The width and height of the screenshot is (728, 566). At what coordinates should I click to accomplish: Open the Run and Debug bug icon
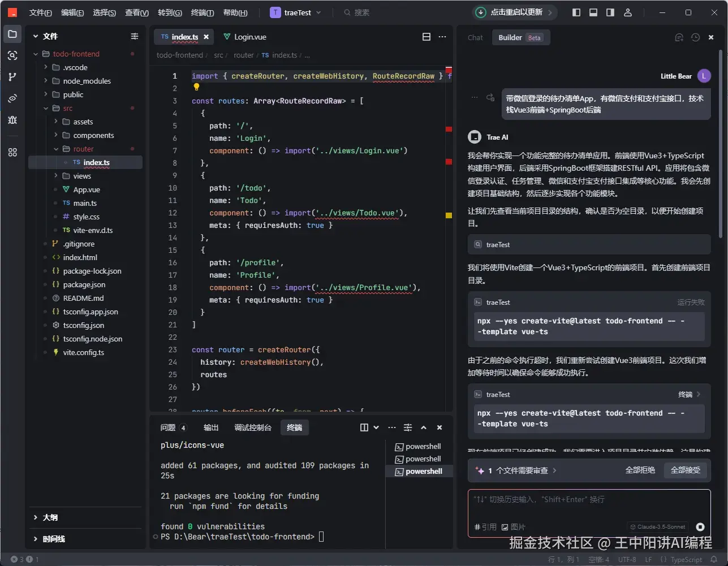(x=12, y=120)
